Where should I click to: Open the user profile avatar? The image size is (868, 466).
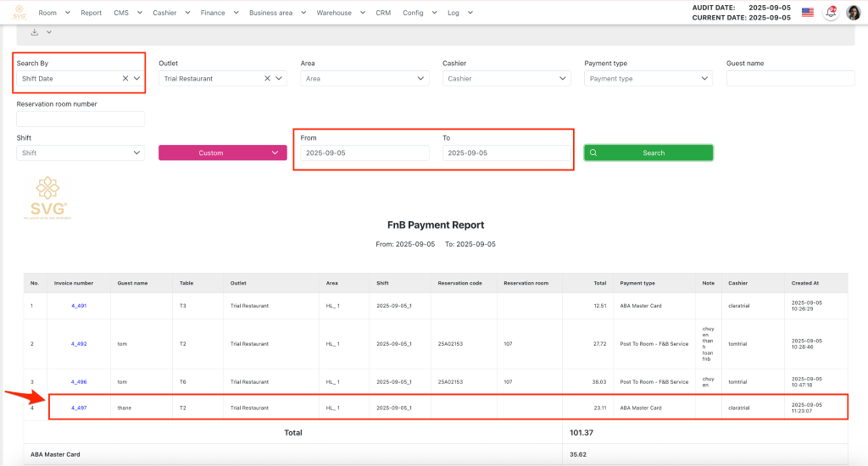(854, 13)
